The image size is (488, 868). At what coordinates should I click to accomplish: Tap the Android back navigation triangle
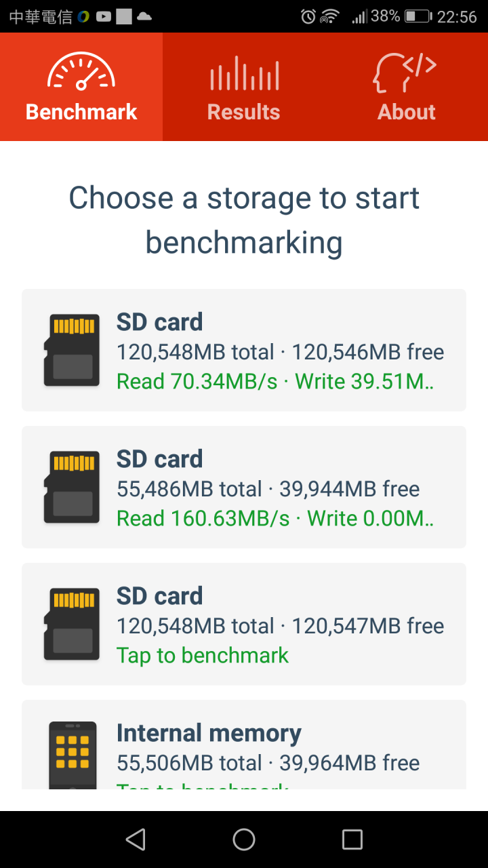pyautogui.click(x=136, y=840)
